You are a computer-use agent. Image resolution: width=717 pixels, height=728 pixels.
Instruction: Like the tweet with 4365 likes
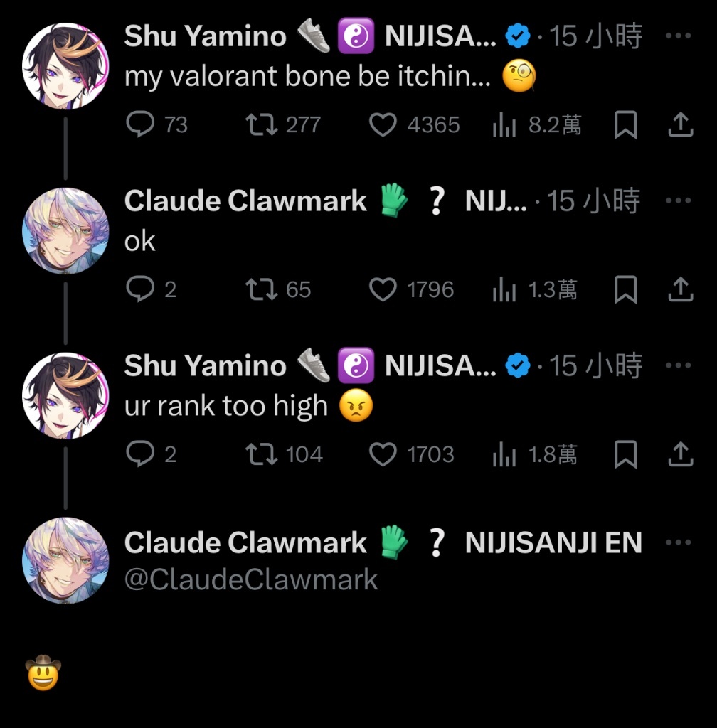[x=383, y=124]
